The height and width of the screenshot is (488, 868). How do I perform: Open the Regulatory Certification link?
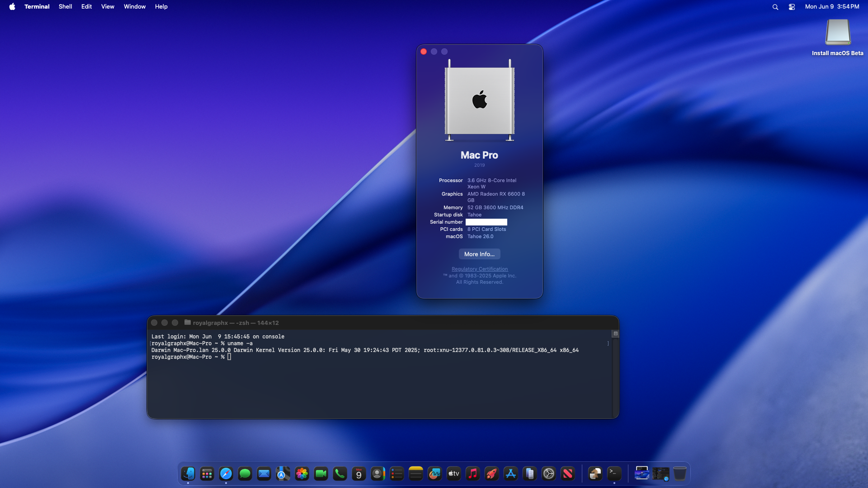click(480, 269)
